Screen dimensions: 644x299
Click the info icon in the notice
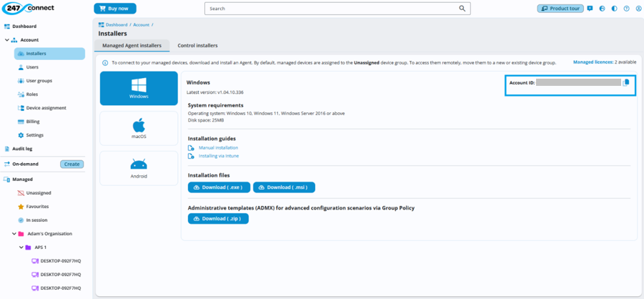point(105,63)
